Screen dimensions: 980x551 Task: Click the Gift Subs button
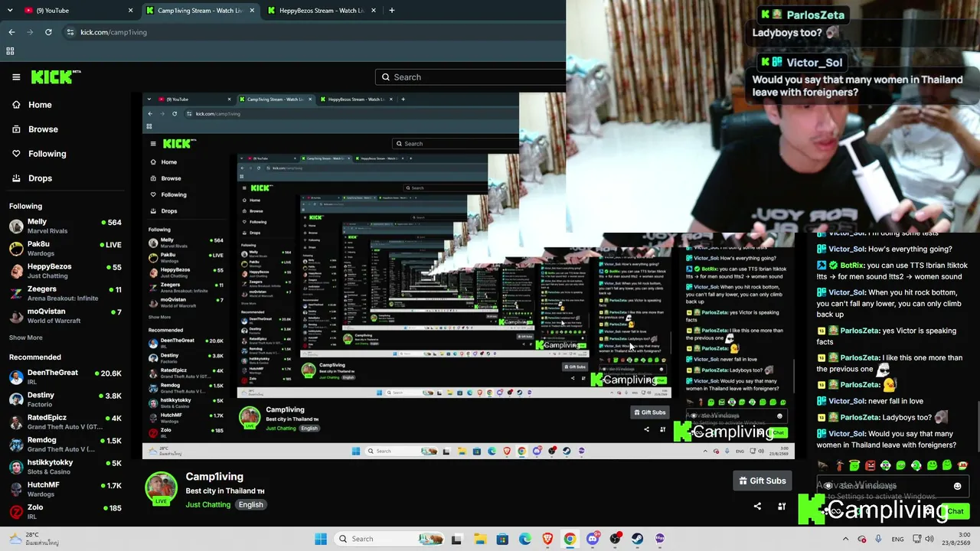[x=762, y=481]
